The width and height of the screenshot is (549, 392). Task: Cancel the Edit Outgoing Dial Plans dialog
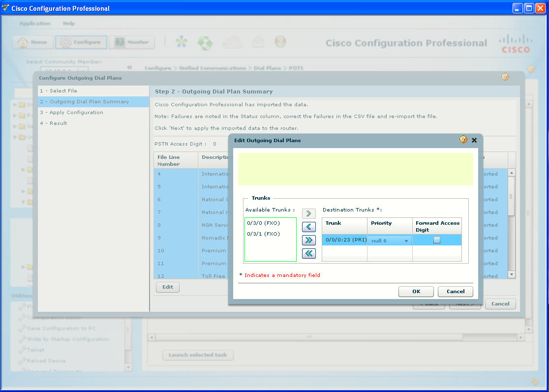click(456, 292)
